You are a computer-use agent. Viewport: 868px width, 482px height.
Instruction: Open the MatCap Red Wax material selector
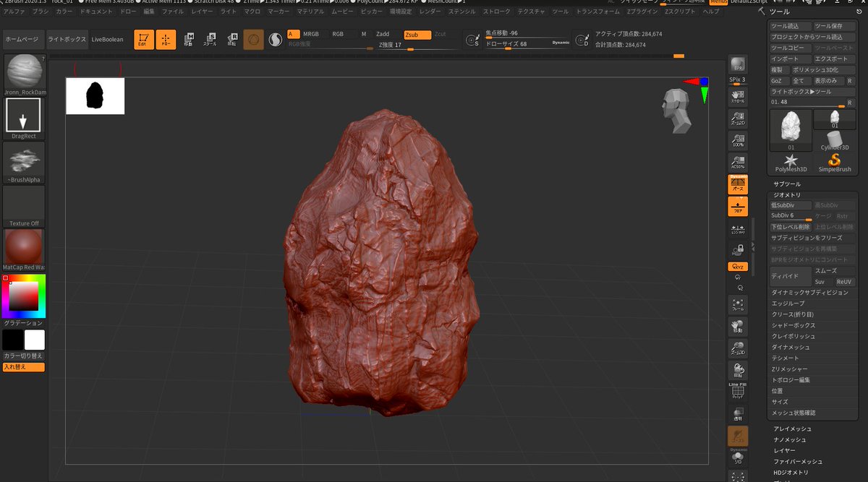(x=24, y=250)
